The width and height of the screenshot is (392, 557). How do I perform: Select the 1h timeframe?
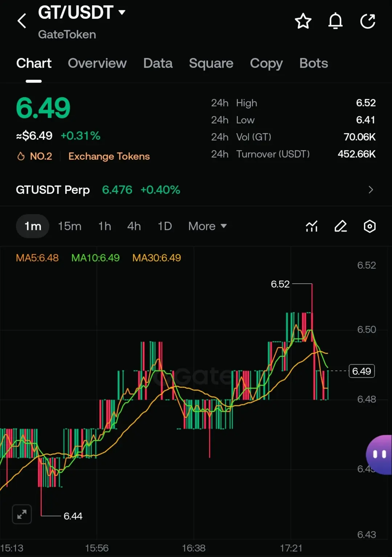tap(105, 226)
